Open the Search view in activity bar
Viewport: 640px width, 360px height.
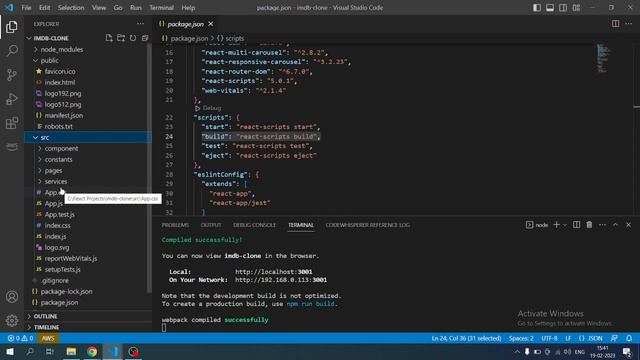coord(12,51)
